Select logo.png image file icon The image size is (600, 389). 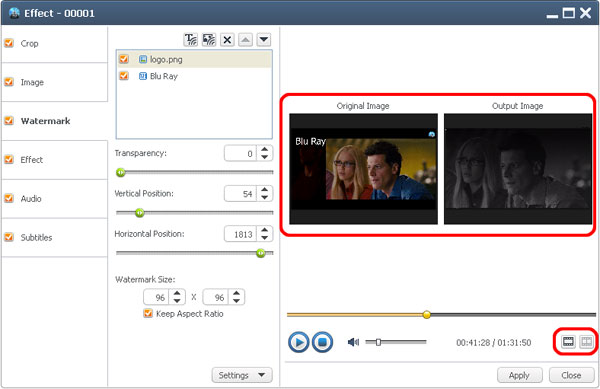pos(143,59)
